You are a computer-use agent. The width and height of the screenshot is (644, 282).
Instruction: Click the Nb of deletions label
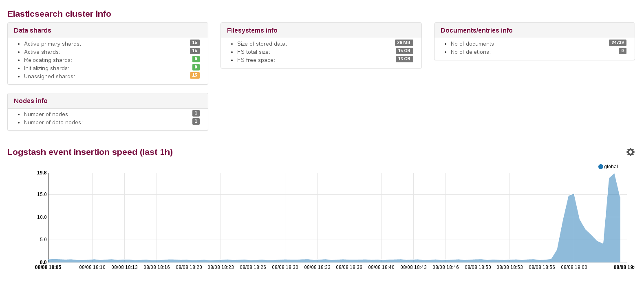click(x=471, y=52)
